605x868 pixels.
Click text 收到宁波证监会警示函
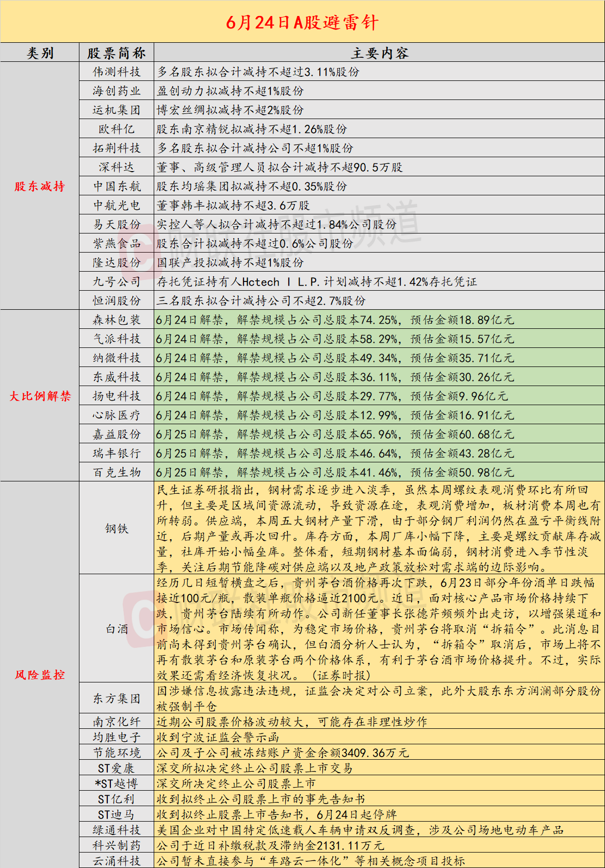pos(218,737)
